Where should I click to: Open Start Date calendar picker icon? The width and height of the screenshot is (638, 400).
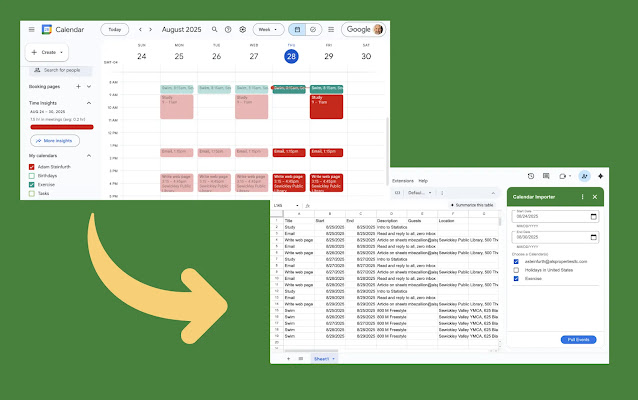coord(594,216)
